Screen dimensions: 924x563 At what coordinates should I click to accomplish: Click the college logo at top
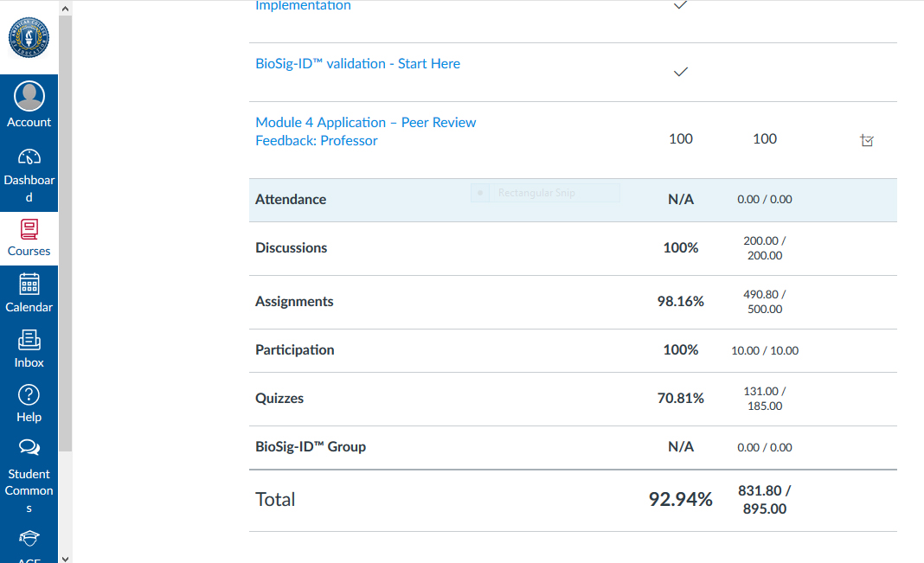click(29, 38)
